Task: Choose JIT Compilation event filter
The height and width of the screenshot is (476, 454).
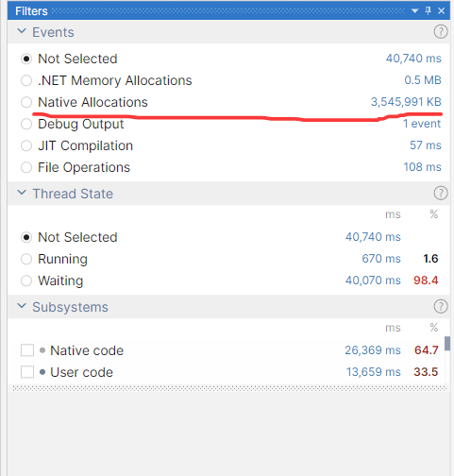Action: click(26, 145)
